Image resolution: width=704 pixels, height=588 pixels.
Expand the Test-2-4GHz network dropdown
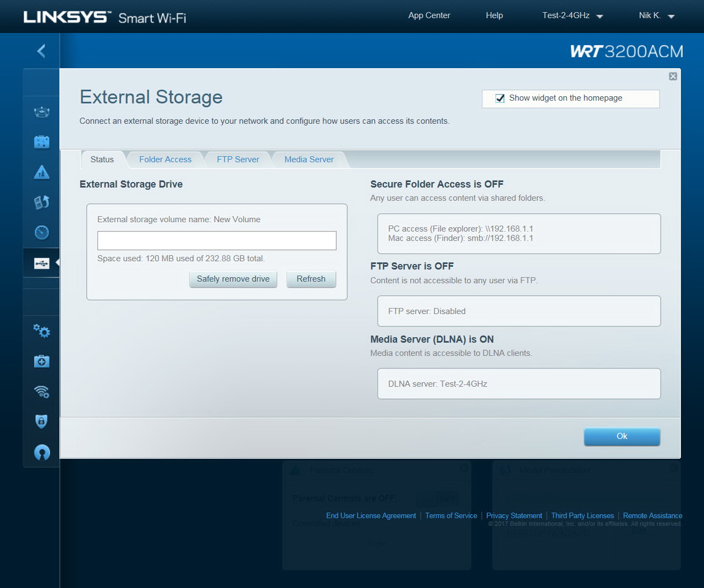(573, 15)
